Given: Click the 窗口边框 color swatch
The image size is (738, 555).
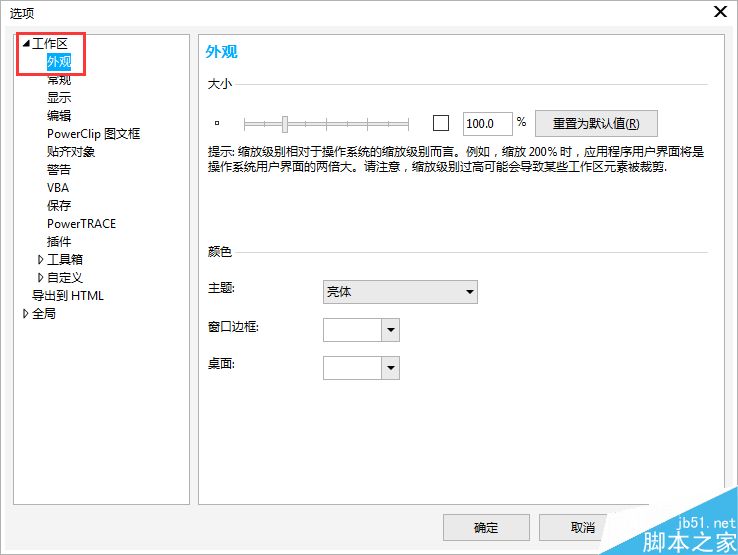Looking at the screenshot, I should pos(352,330).
